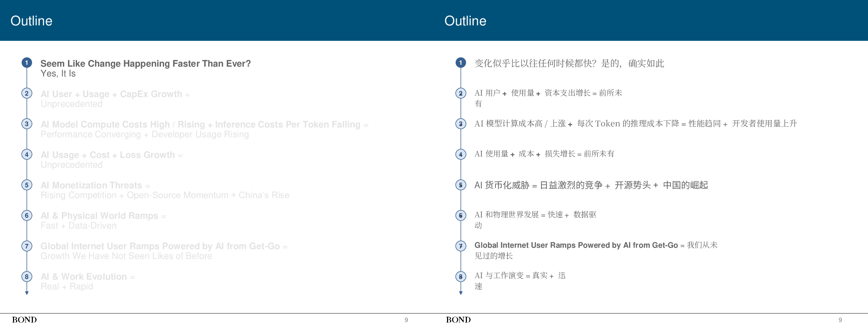Click the number 2 circle on left slide
Viewport: 868px width, 326px height.
27,93
